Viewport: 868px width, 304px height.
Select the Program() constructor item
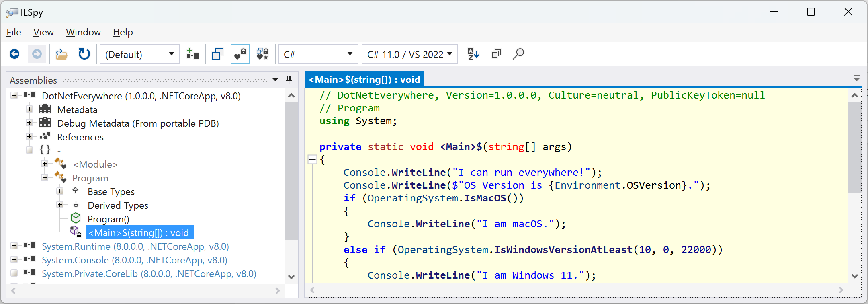click(x=108, y=219)
